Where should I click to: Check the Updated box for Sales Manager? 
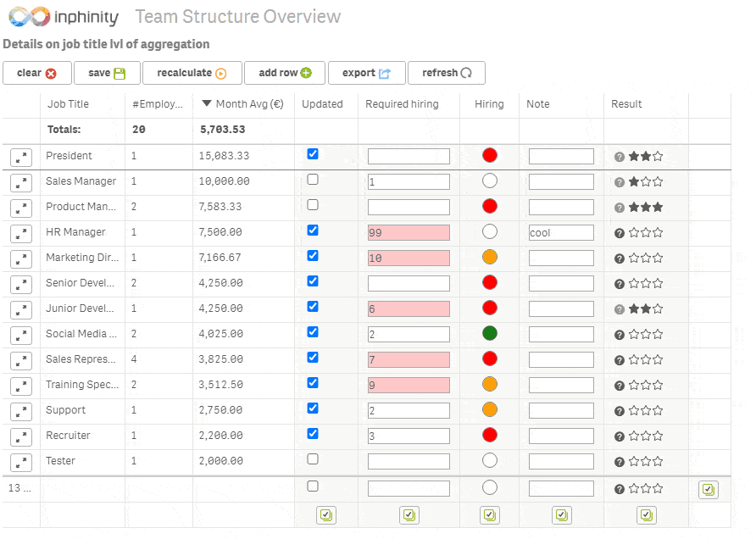click(x=313, y=180)
